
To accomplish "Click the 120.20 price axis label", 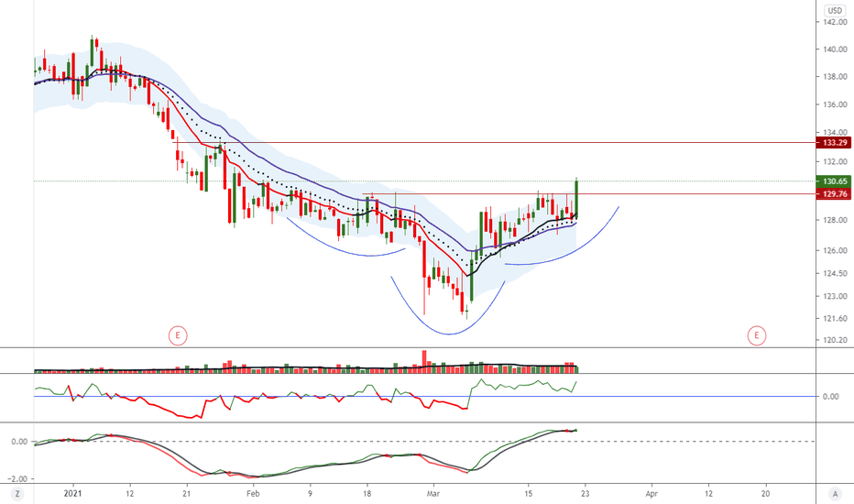I will 835,340.
